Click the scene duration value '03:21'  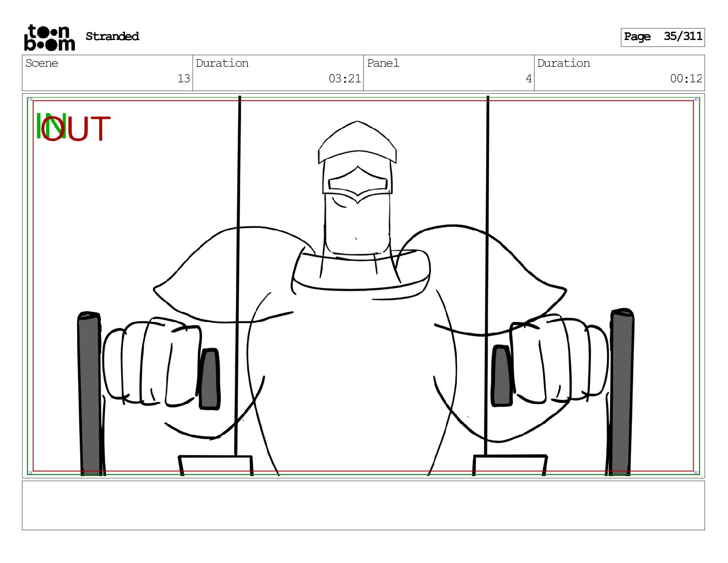pos(345,79)
